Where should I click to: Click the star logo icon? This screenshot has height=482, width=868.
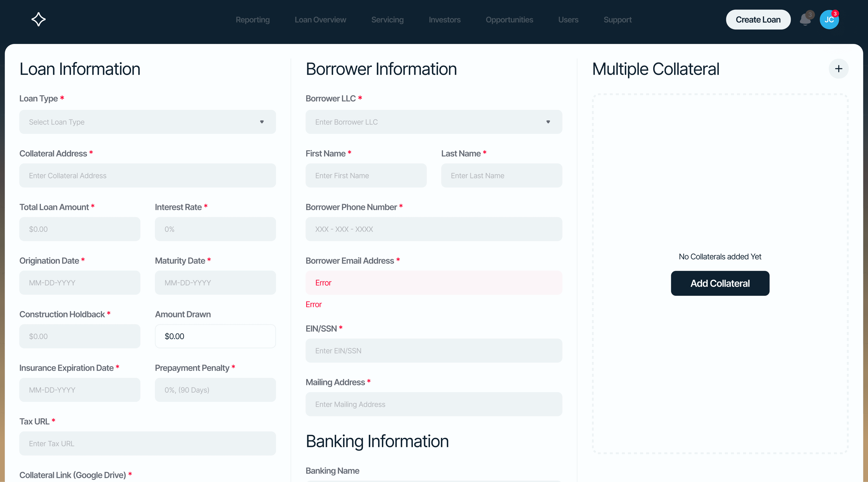tap(38, 19)
